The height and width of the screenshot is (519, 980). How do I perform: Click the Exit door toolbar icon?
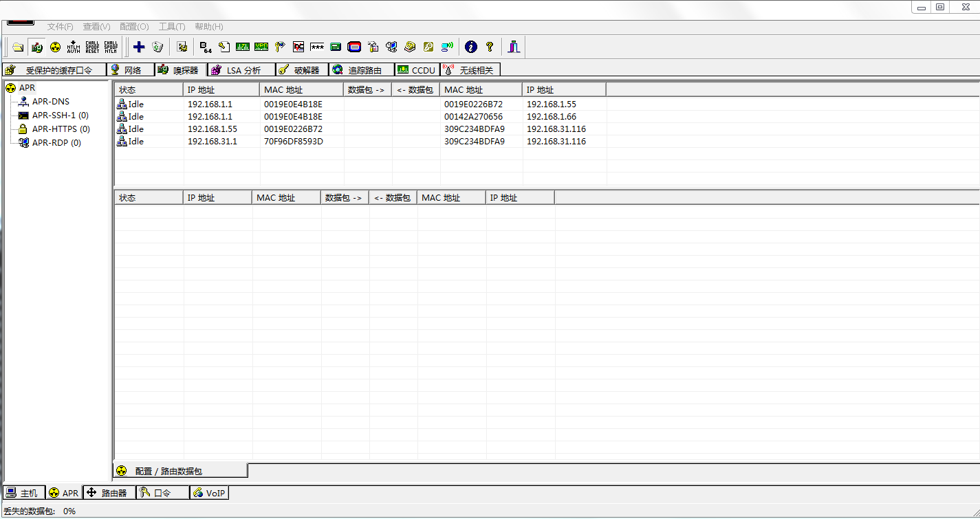(514, 47)
